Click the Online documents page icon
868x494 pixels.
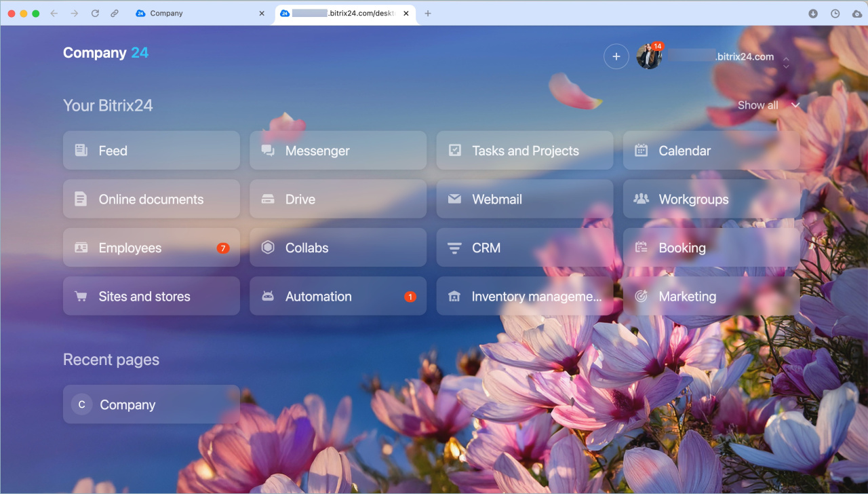click(x=81, y=199)
